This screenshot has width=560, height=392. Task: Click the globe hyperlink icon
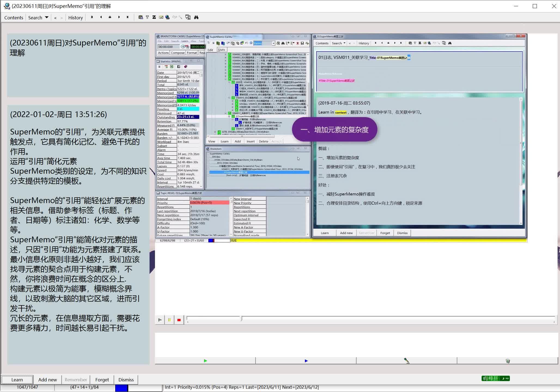[168, 17]
